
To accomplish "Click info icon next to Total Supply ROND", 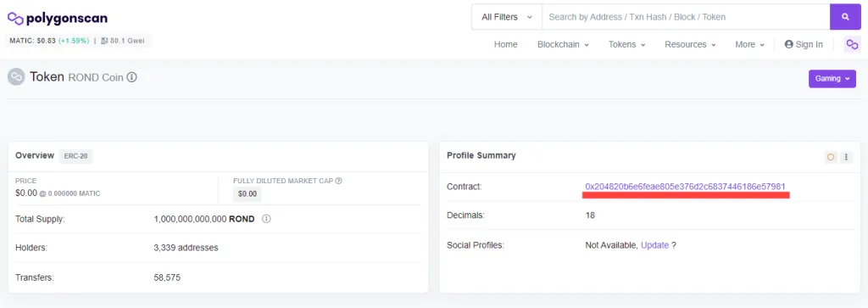I will (x=265, y=219).
